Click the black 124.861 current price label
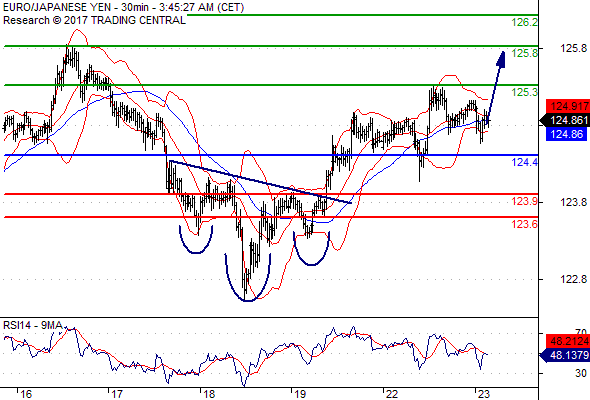The image size is (590, 400). coord(566,120)
